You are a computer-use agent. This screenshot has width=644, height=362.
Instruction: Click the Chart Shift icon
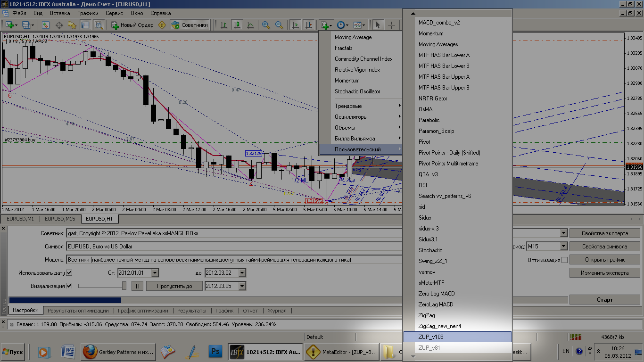tap(309, 25)
